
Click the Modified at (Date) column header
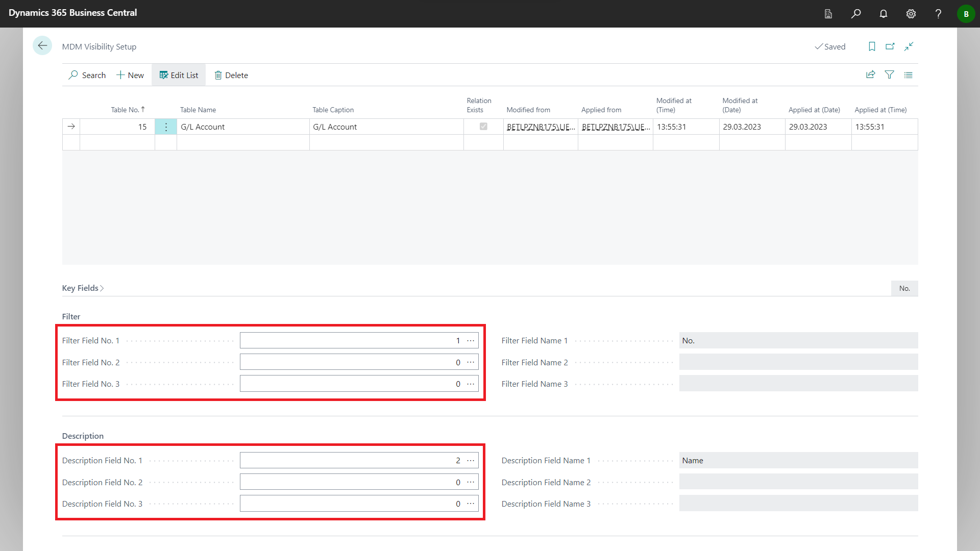pyautogui.click(x=740, y=105)
